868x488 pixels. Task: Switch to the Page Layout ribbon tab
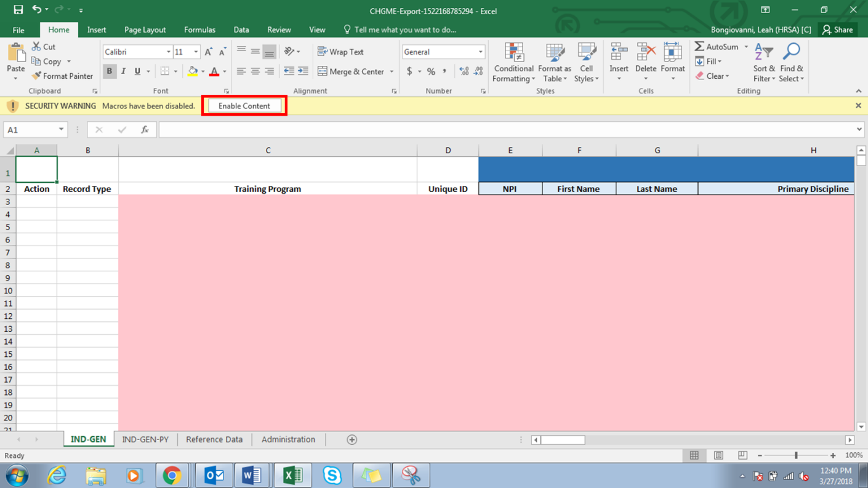click(145, 30)
